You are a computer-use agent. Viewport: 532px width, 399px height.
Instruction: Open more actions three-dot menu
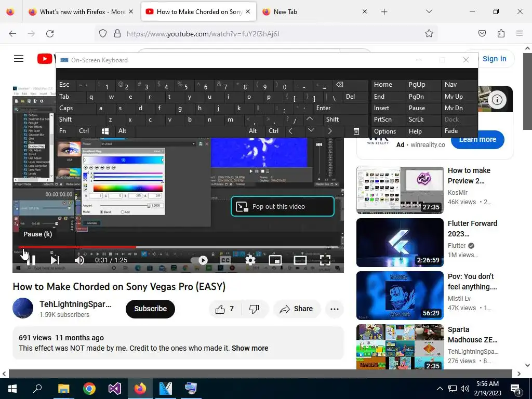[335, 309]
